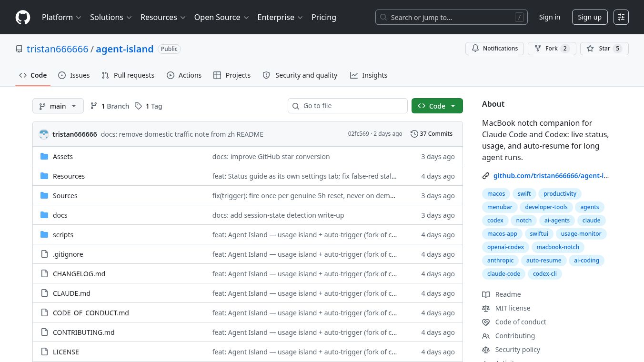Open the command palette icon beside Sign up
The width and height of the screenshot is (644, 362).
tap(621, 17)
